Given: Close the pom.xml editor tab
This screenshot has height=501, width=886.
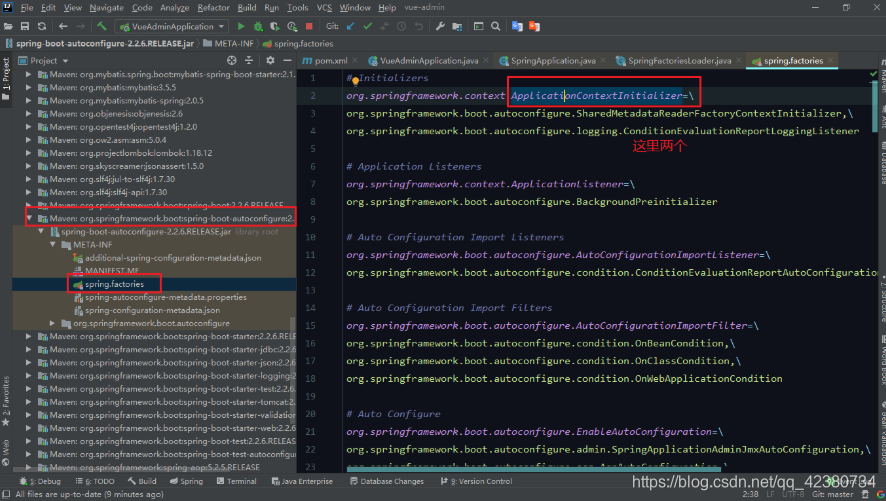Looking at the screenshot, I should (x=355, y=60).
